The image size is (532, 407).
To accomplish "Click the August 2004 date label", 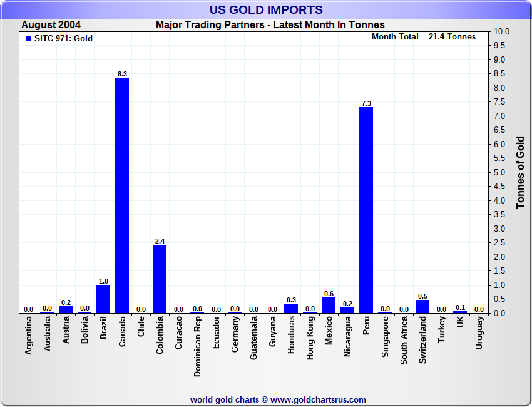I will [51, 25].
